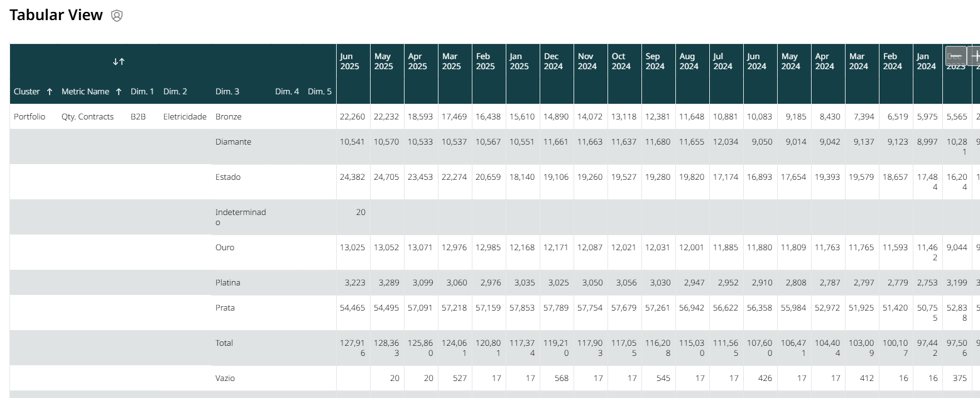This screenshot has height=398, width=980.
Task: Select the May 2024 column header
Action: pyautogui.click(x=790, y=62)
